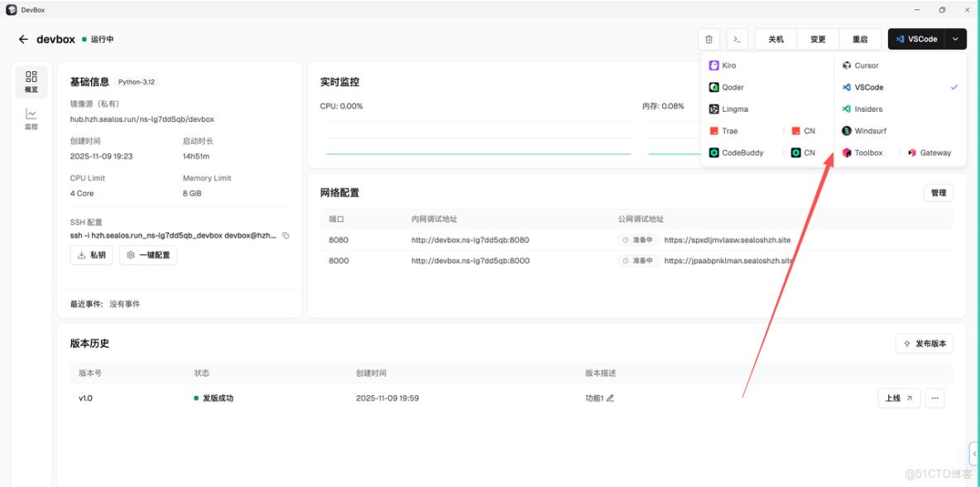Delete the devbox via the trash icon
The image size is (980, 487).
(709, 39)
